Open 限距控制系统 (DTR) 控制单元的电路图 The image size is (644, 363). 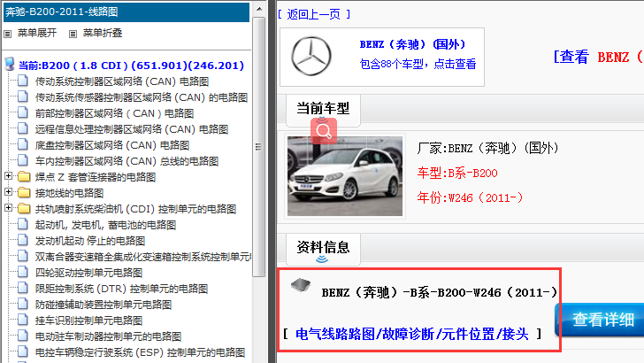tap(121, 289)
